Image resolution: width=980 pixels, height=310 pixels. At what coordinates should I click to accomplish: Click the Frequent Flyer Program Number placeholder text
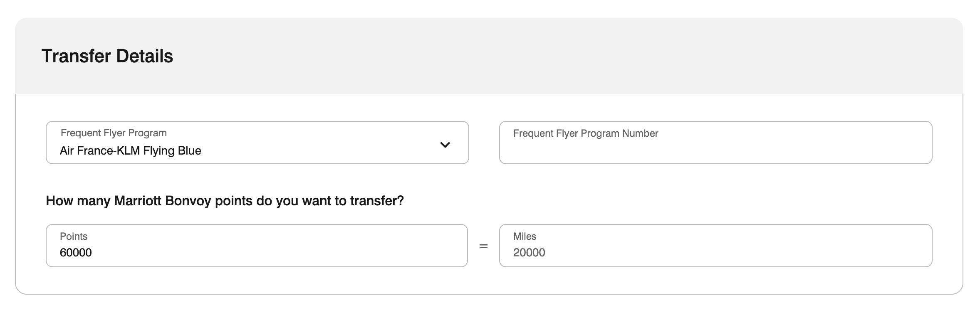584,133
